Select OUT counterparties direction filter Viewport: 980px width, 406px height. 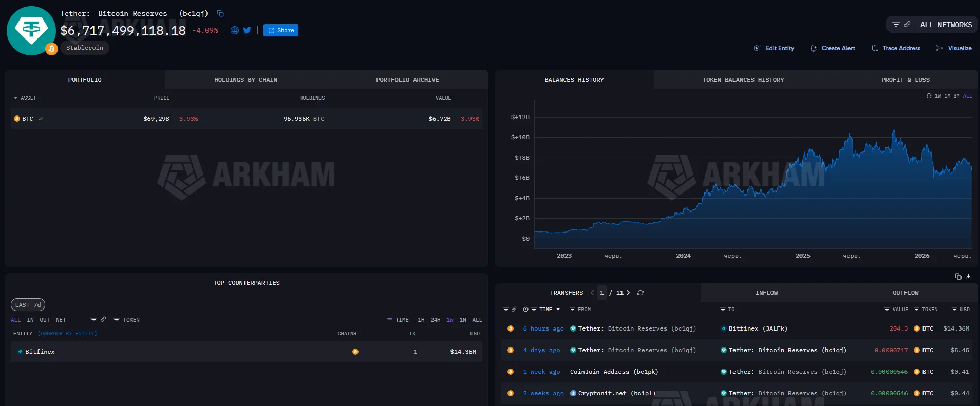click(45, 320)
